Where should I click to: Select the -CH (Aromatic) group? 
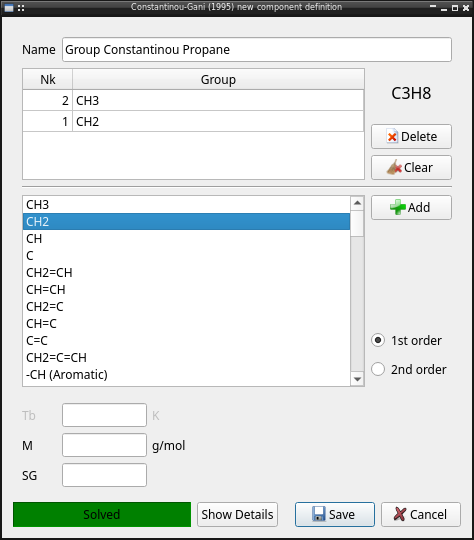point(186,375)
